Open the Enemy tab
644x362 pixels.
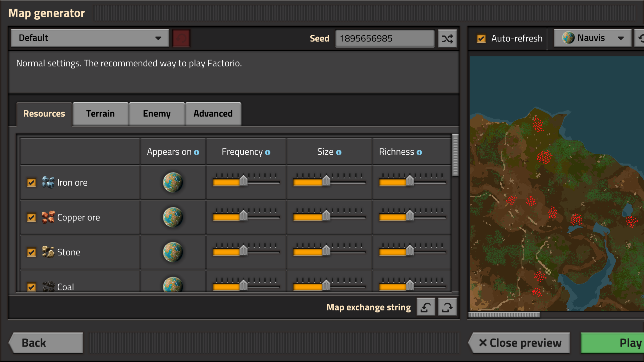[157, 114]
